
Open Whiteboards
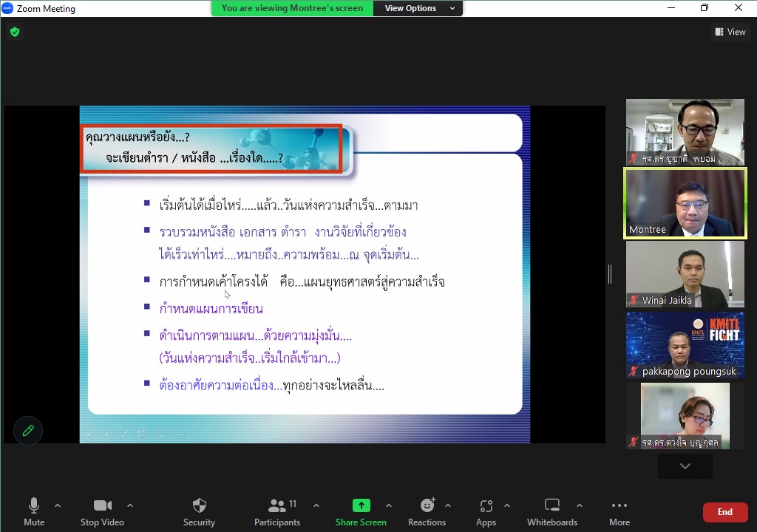click(552, 512)
